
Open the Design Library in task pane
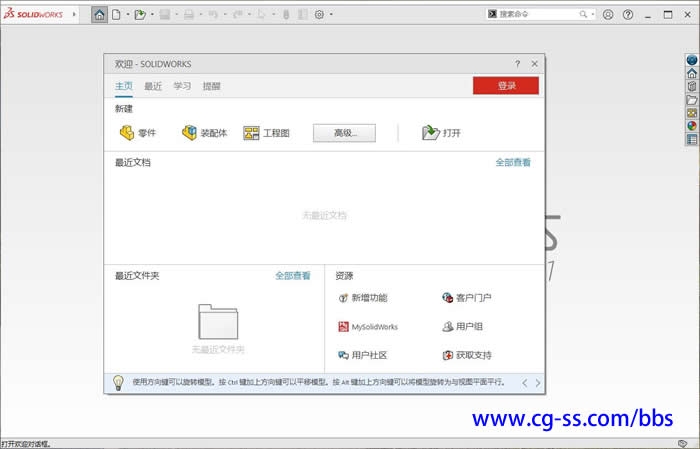point(692,87)
